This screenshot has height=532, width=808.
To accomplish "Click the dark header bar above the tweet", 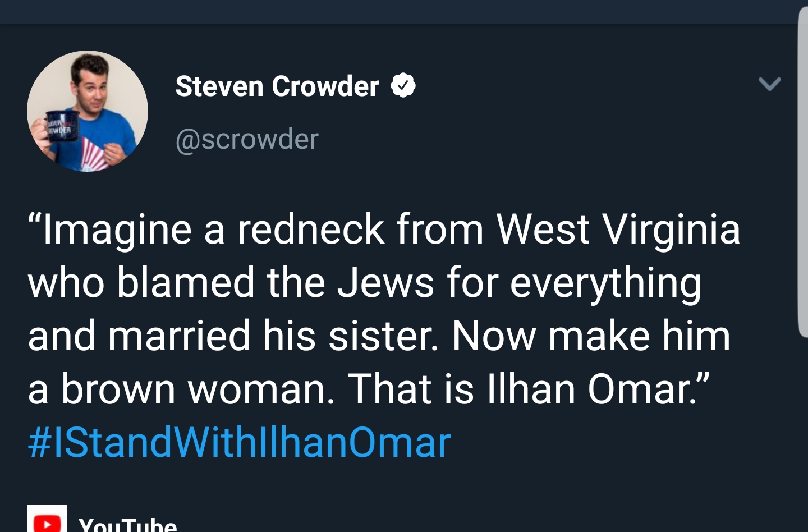I will pos(404,11).
